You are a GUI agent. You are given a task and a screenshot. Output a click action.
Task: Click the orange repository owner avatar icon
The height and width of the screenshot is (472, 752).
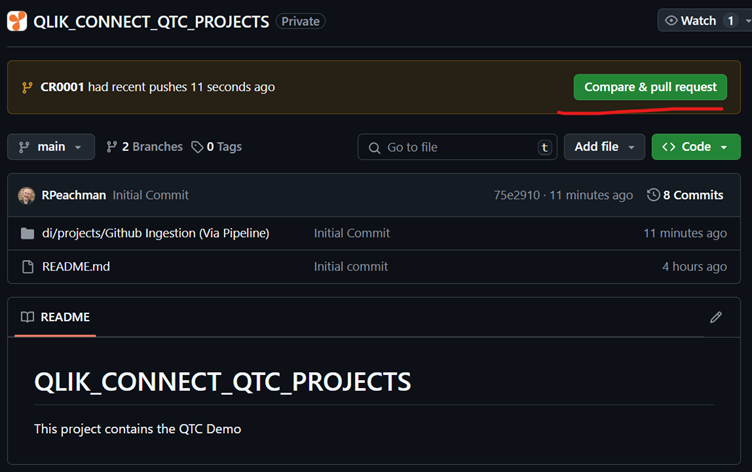(x=17, y=21)
